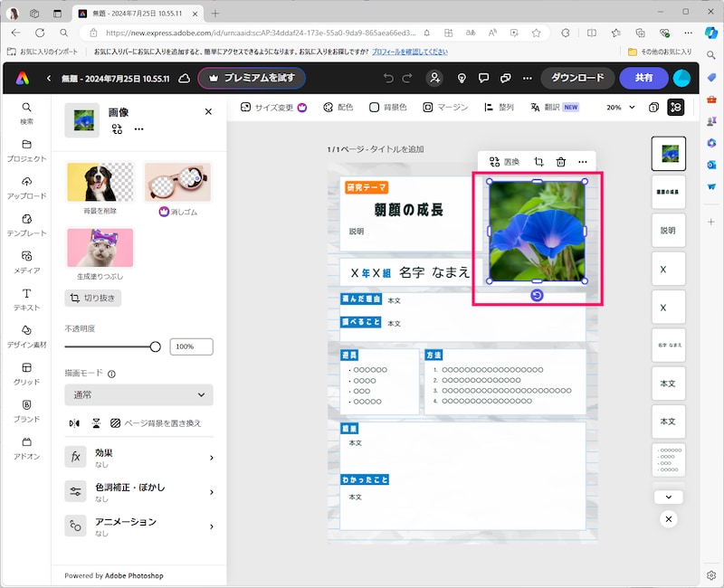Viewport: 724px width, 588px height.
Task: Click the undo arrow in header
Action: [x=388, y=78]
